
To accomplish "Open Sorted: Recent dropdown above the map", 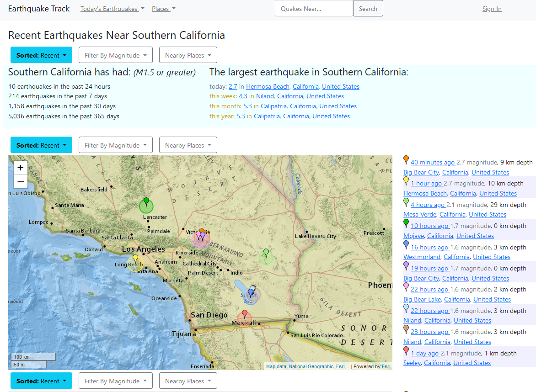I will point(41,145).
